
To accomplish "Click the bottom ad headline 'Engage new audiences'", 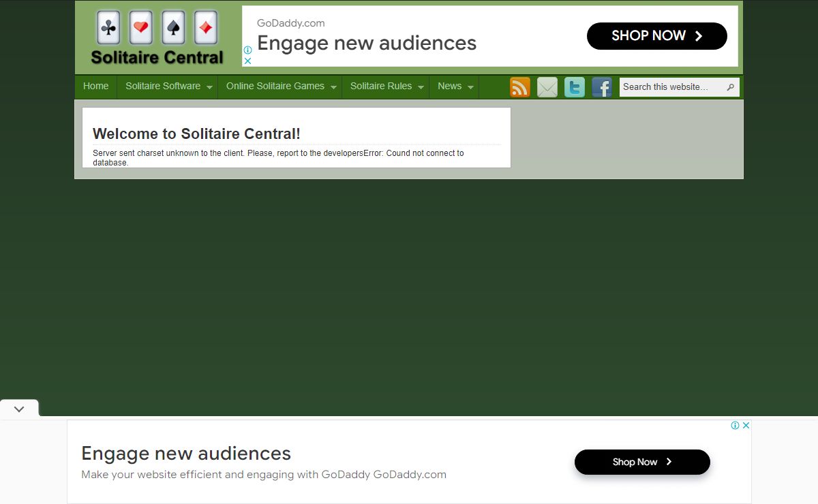I will point(186,453).
